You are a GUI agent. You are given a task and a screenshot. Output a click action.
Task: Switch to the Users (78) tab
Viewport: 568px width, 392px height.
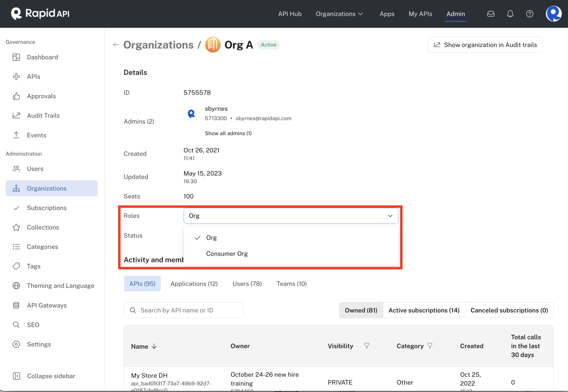(247, 284)
